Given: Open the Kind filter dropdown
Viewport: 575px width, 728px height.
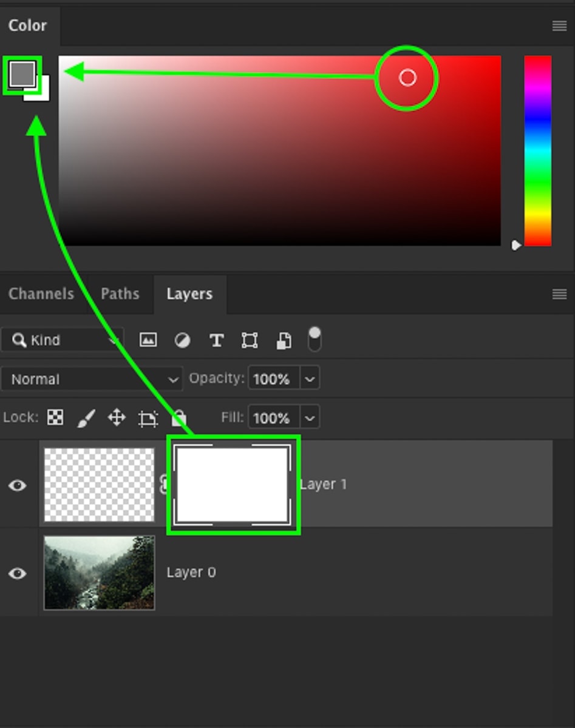Looking at the screenshot, I should pyautogui.click(x=63, y=340).
